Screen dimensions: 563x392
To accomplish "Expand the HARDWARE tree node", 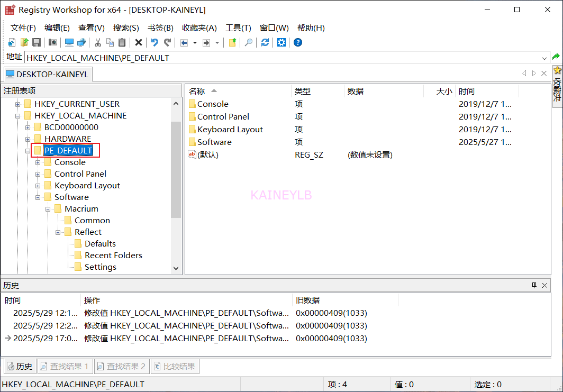I will tap(28, 139).
